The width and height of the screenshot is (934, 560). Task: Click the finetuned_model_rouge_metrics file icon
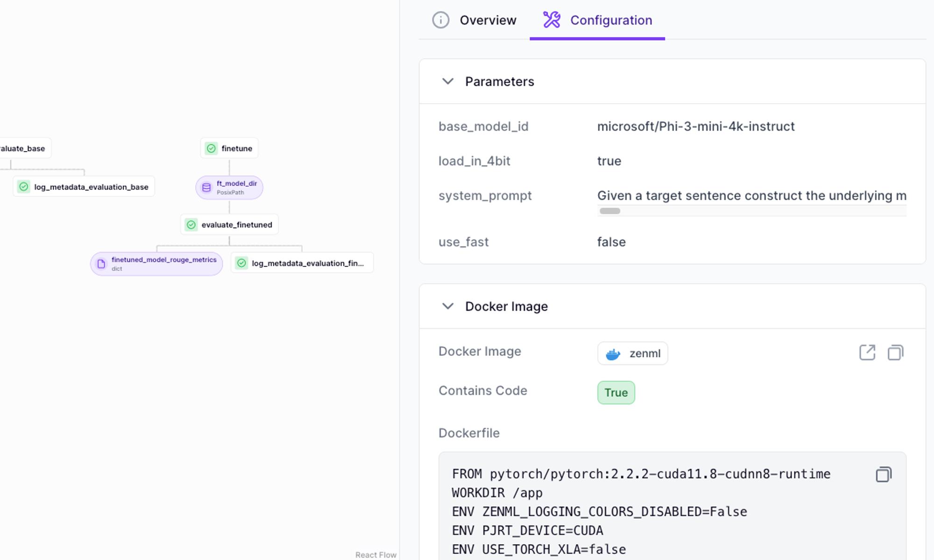click(x=101, y=264)
